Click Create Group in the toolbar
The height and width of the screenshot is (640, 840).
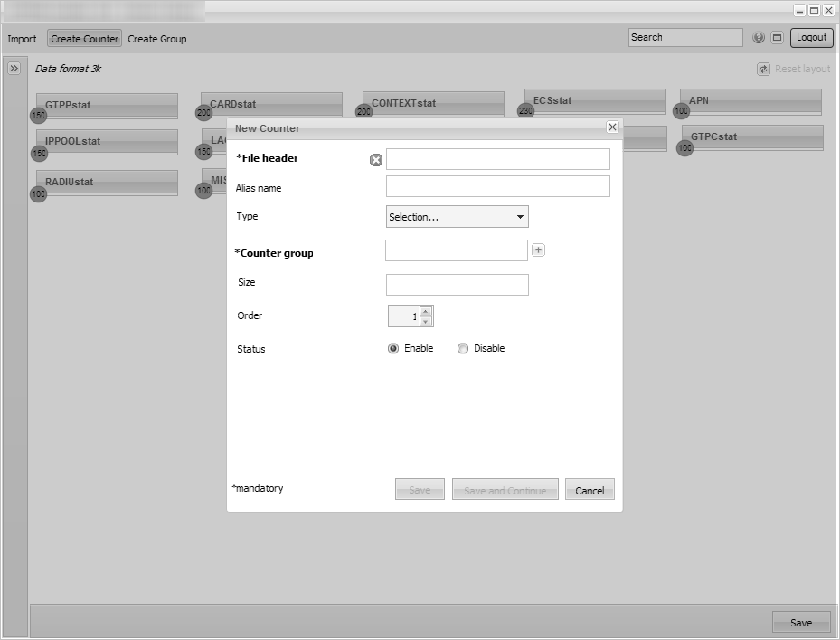[x=157, y=39]
